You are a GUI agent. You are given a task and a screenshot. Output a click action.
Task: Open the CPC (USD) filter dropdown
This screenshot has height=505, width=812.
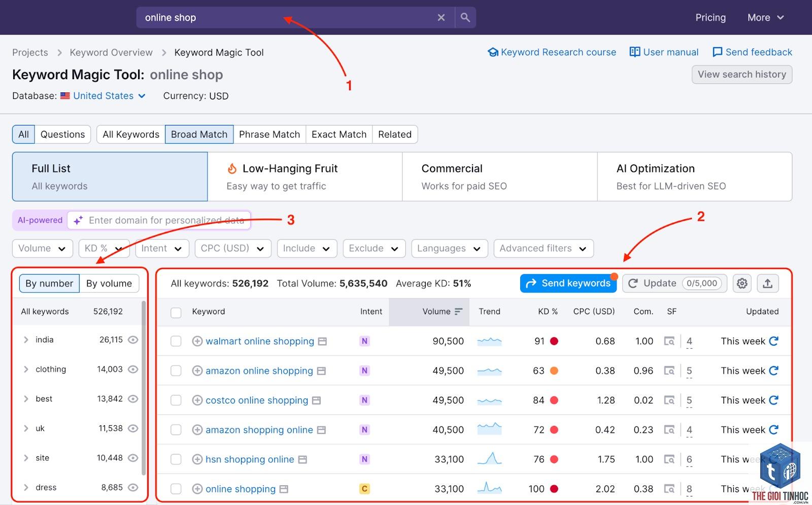tap(233, 248)
